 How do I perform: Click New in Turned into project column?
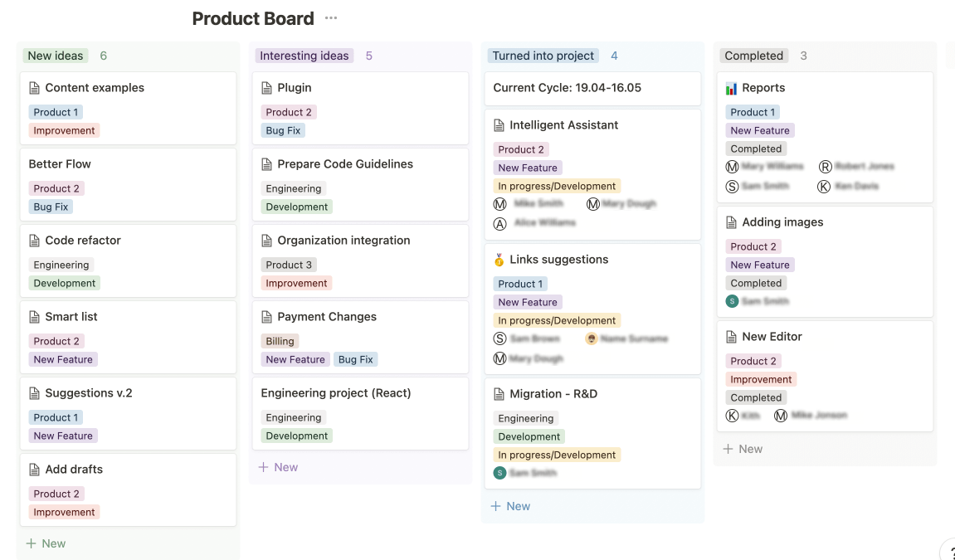[x=510, y=506]
